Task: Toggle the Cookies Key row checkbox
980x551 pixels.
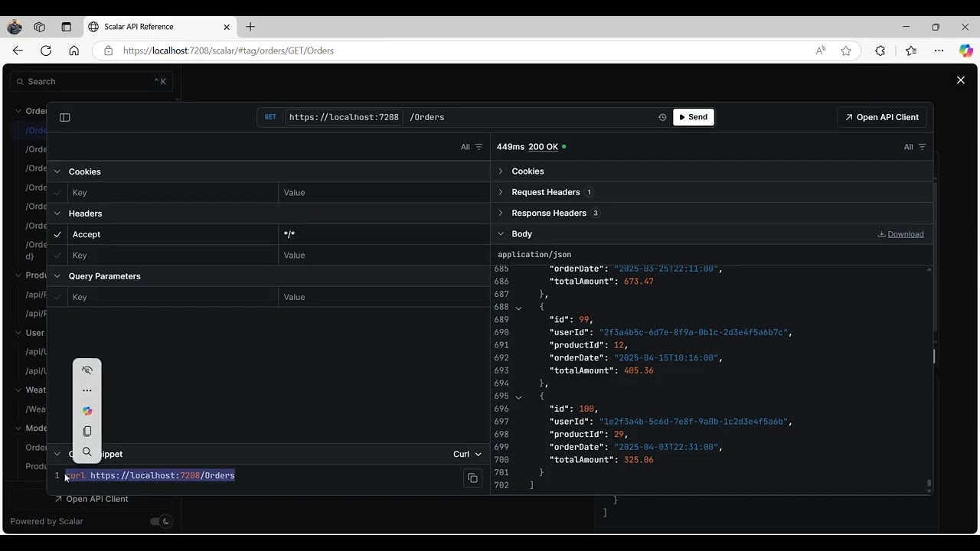Action: [57, 193]
